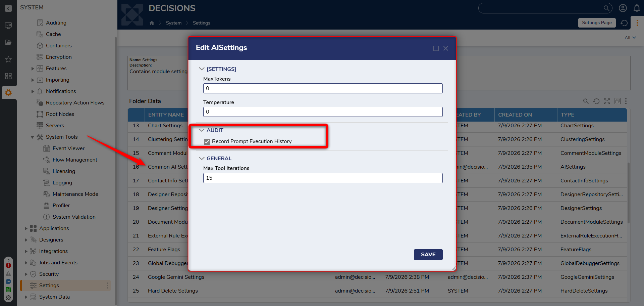Click the home icon in the breadcrumb
This screenshot has height=306, width=644.
coord(152,23)
